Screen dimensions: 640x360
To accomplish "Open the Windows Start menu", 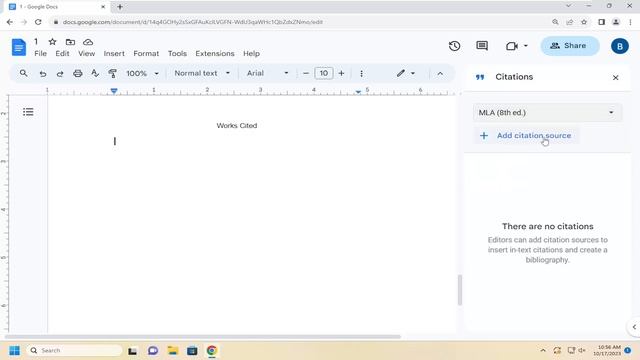I will pyautogui.click(x=14, y=351).
